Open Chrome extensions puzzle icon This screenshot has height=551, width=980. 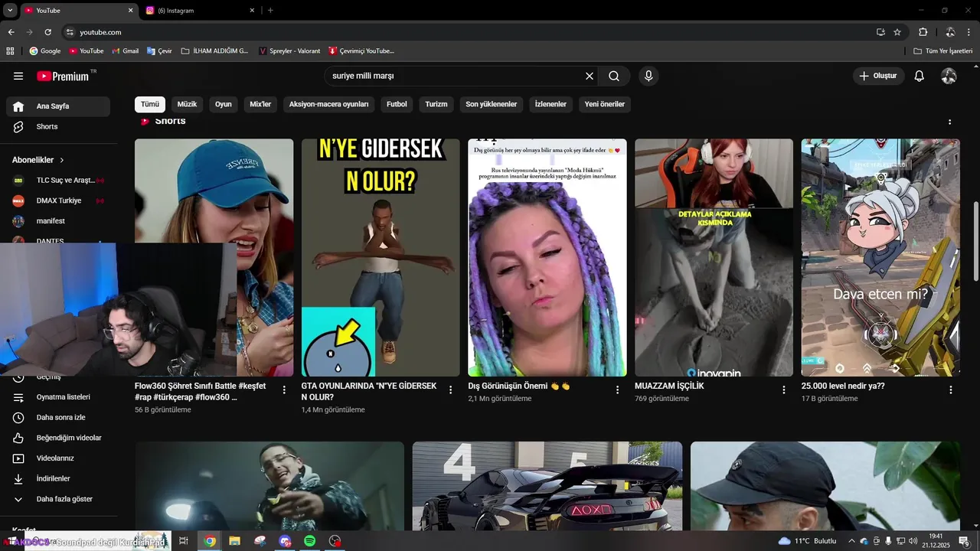[x=923, y=32]
